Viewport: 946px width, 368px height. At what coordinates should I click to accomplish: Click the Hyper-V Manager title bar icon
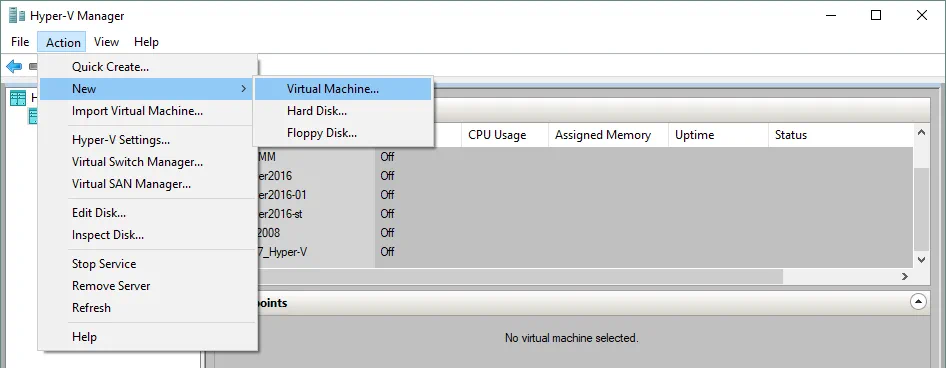click(17, 15)
